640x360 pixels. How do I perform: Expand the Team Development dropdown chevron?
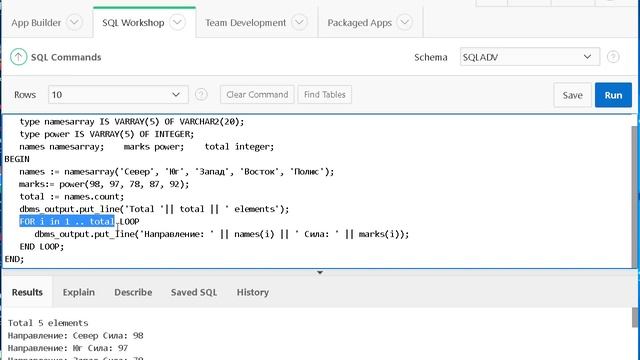click(299, 22)
